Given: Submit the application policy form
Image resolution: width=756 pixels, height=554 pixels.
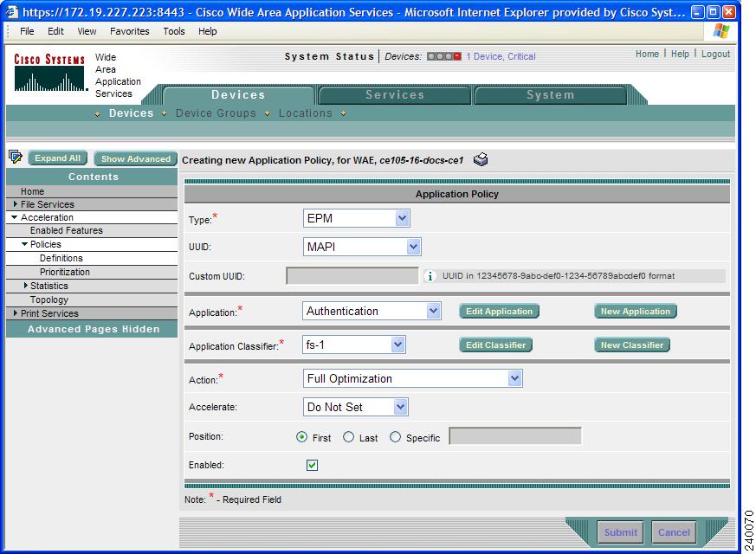Looking at the screenshot, I should point(620,532).
